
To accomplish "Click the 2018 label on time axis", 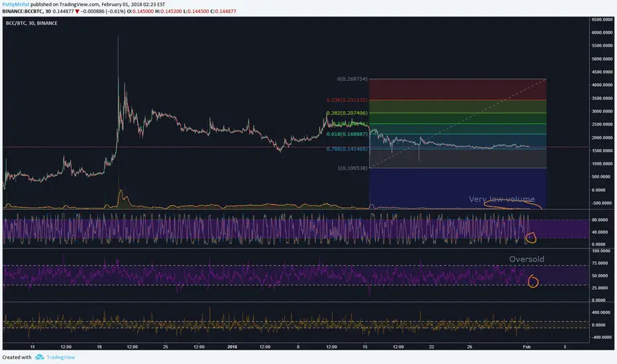I will 232,347.
